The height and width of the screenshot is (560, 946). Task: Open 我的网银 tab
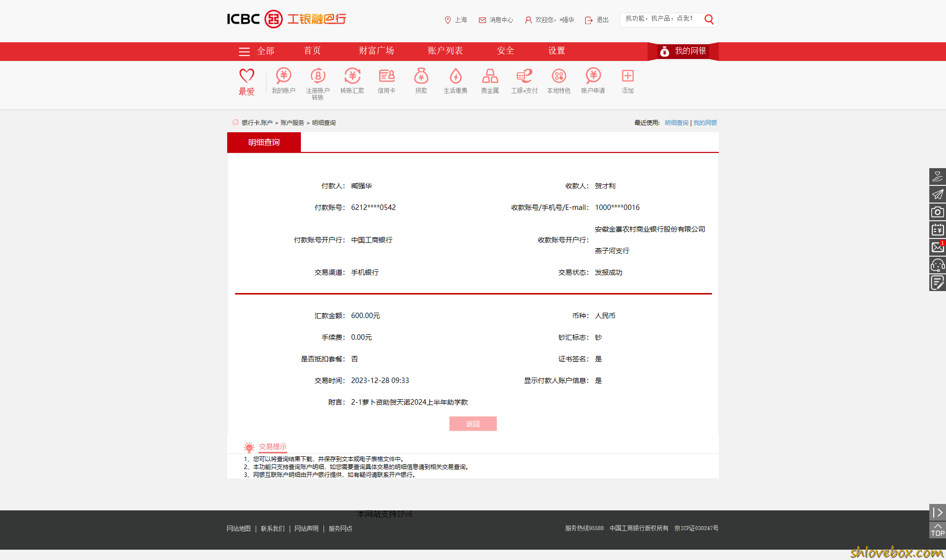pyautogui.click(x=683, y=51)
